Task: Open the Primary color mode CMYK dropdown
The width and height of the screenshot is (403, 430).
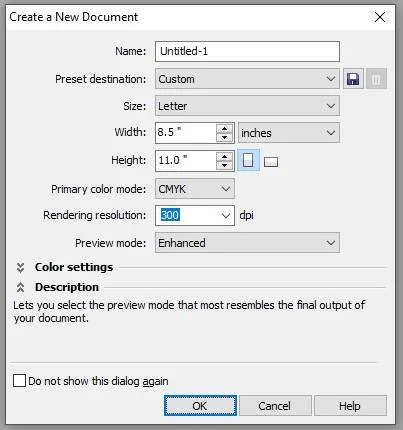Action: tap(195, 189)
